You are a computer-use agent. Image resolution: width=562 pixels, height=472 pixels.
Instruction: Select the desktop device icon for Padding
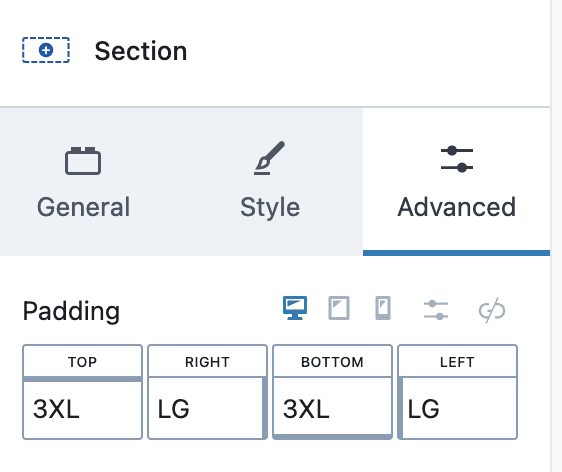[295, 308]
